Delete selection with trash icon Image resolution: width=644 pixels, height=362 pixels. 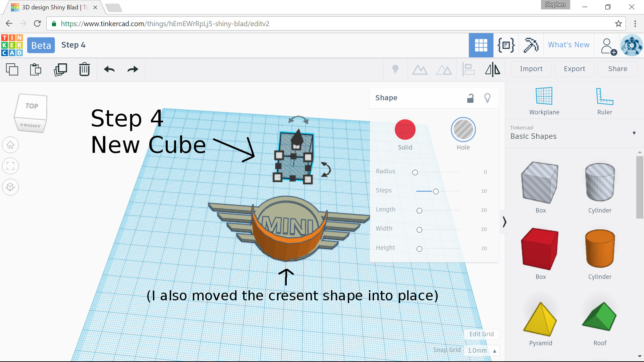coord(84,69)
